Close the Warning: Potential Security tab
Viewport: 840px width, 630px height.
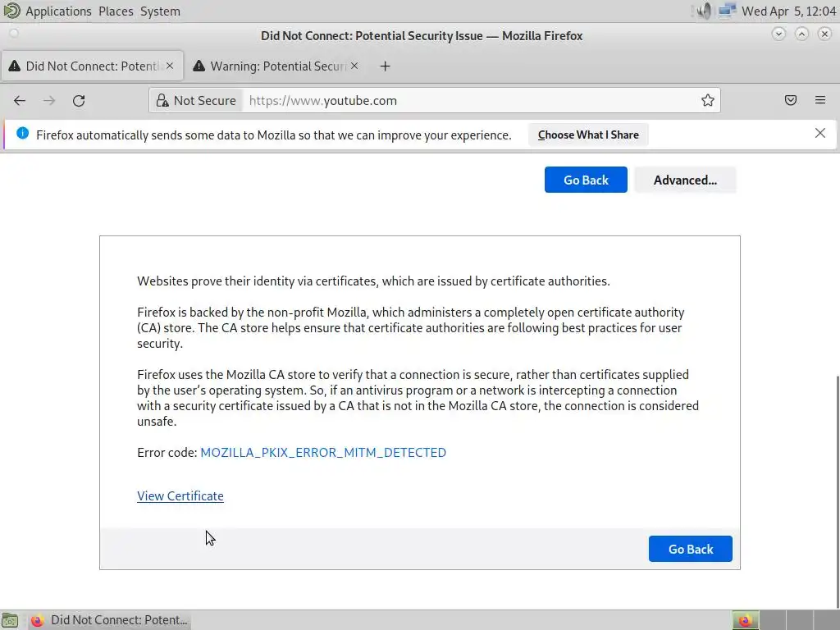(354, 66)
